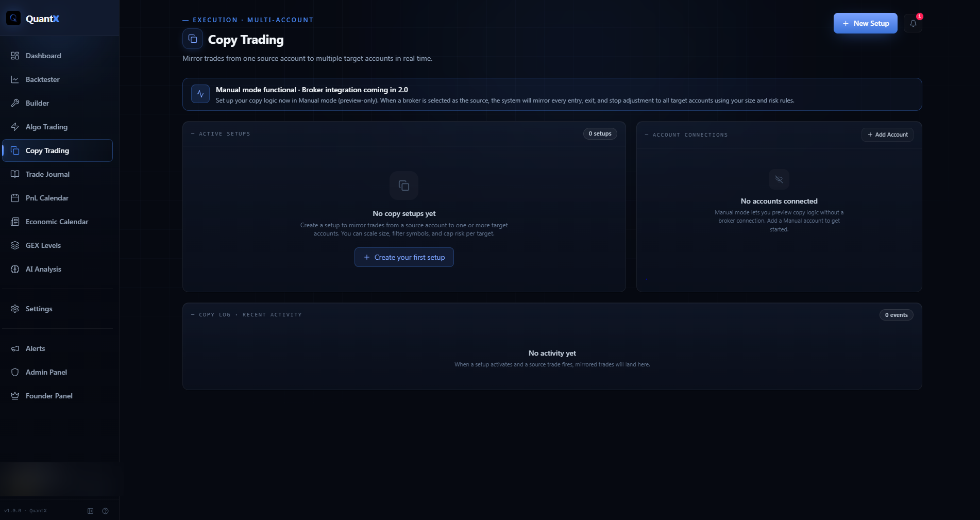
Task: Click the 'No activity yet' heading
Action: pos(552,353)
